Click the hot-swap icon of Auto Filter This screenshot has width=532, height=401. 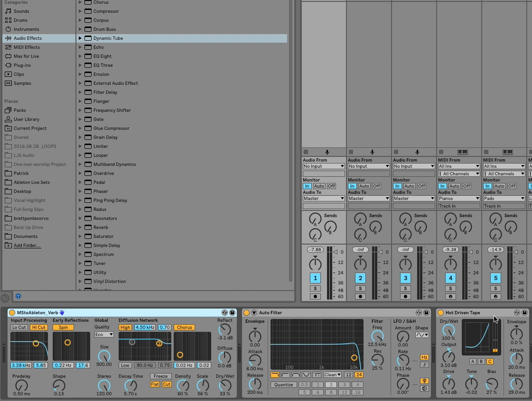[x=419, y=312]
